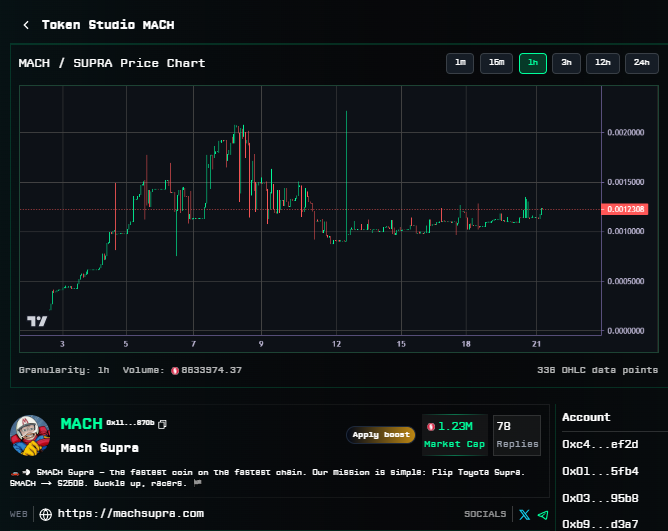The image size is (668, 531).
Task: Select account 0xc4...ef2d
Action: (x=600, y=444)
